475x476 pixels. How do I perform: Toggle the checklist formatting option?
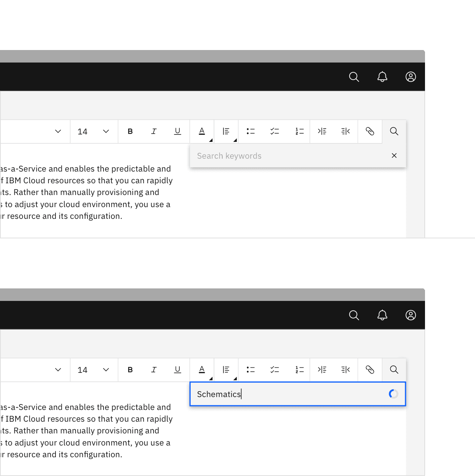[x=275, y=131]
